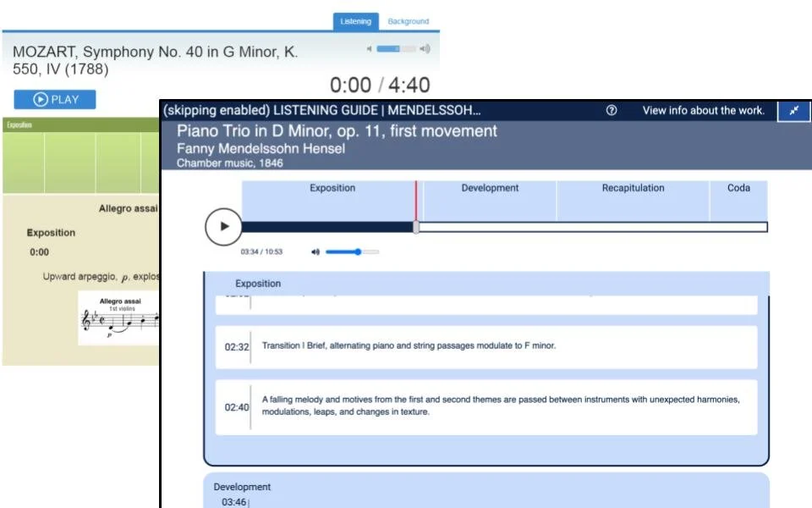The height and width of the screenshot is (508, 812).
Task: Click the help question mark icon
Action: (612, 110)
